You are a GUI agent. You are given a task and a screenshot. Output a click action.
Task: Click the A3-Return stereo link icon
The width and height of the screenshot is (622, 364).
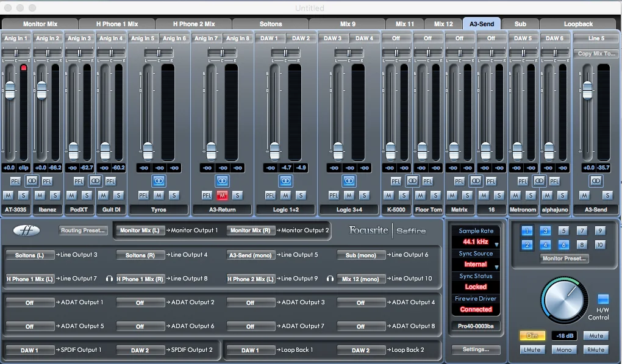[x=222, y=181]
